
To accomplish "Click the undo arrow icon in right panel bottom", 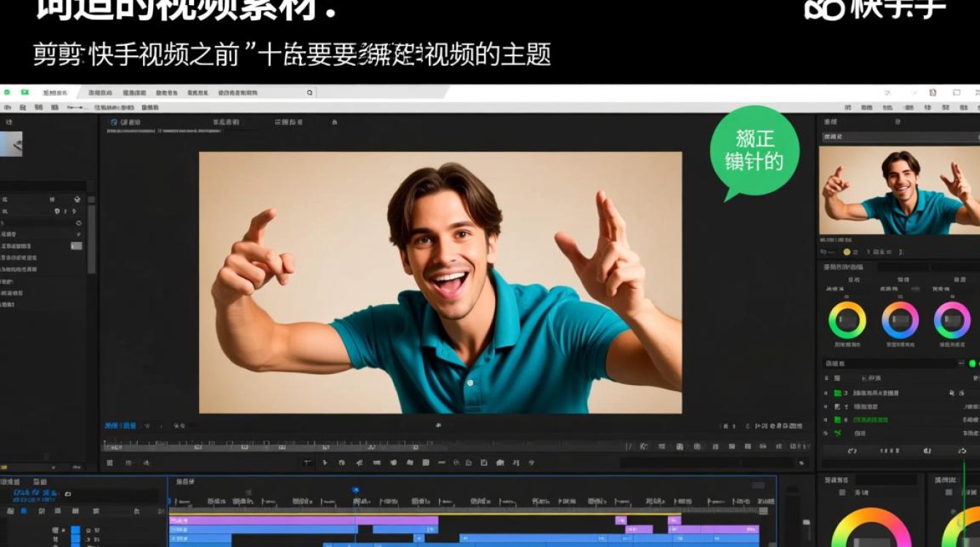I will 852,451.
